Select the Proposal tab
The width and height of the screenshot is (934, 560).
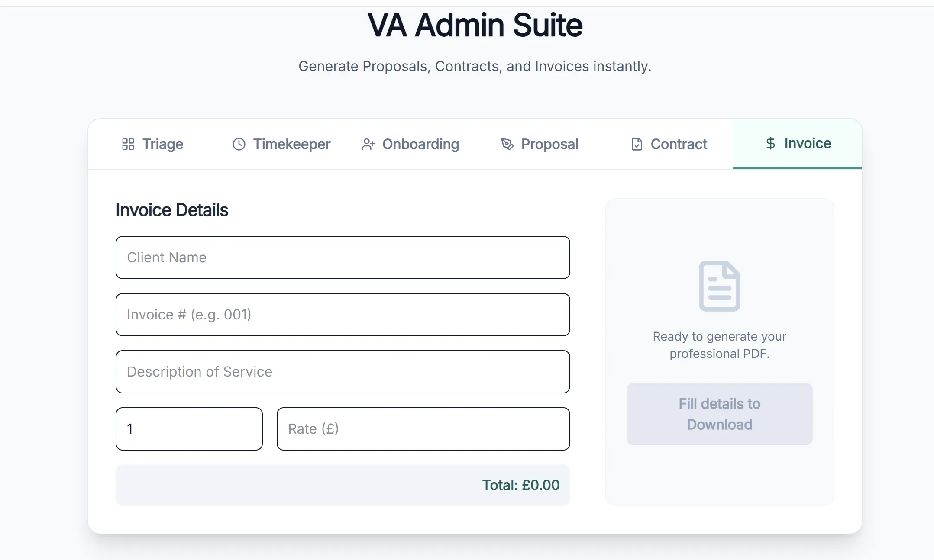coord(539,144)
